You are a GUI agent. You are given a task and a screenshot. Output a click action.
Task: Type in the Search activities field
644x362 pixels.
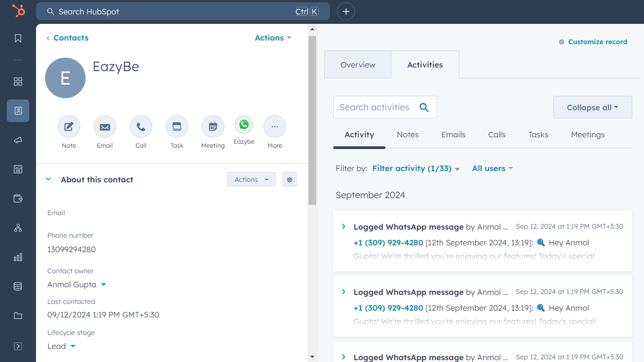point(378,107)
